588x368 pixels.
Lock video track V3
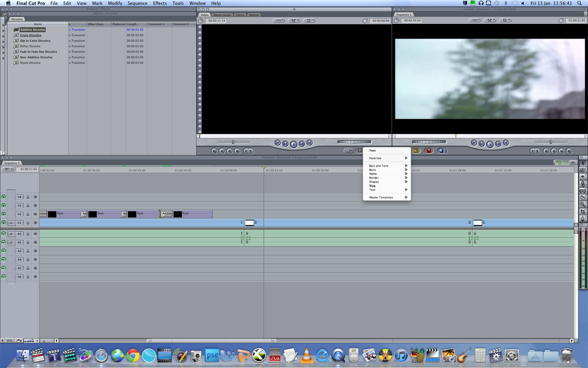click(x=28, y=206)
